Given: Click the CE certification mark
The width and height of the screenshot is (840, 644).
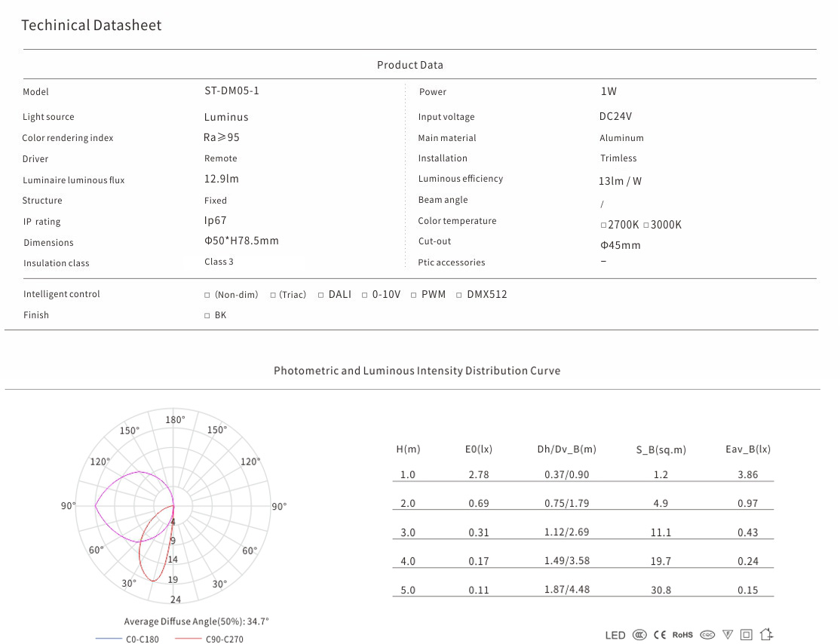Looking at the screenshot, I should tap(660, 635).
